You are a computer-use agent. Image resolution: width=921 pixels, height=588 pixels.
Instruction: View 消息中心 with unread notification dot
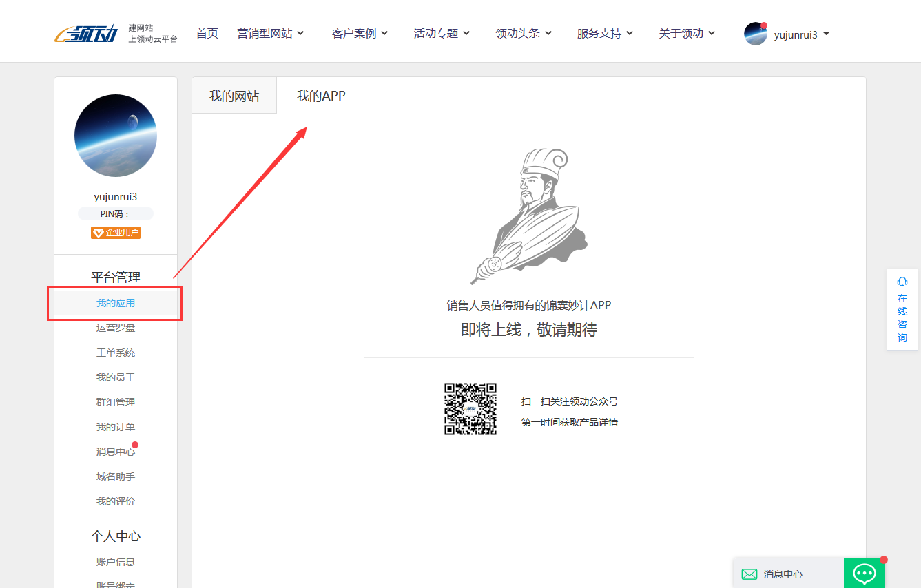tap(115, 451)
